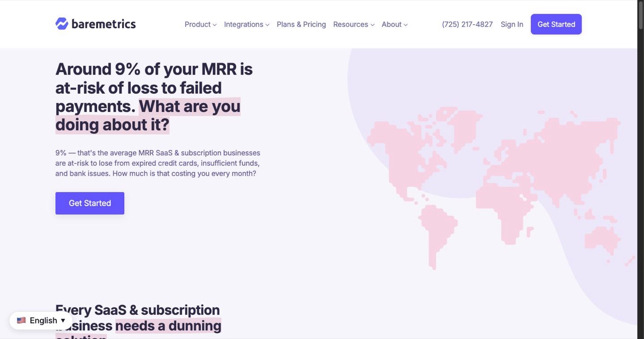Image resolution: width=644 pixels, height=339 pixels.
Task: Expand the About chevron arrow
Action: (x=406, y=25)
